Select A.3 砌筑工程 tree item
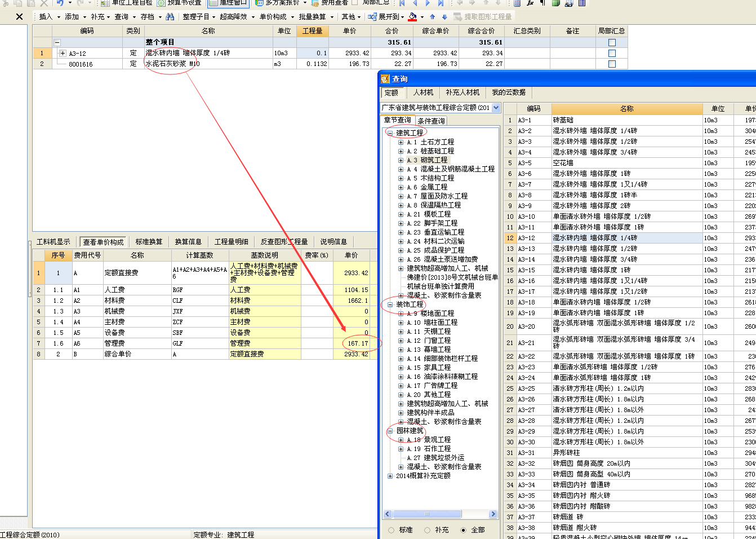756x539 pixels. click(x=427, y=160)
